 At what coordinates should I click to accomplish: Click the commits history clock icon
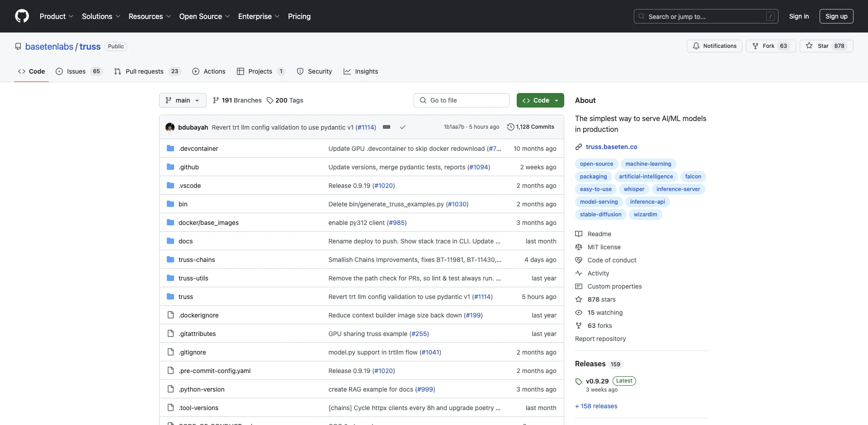511,127
